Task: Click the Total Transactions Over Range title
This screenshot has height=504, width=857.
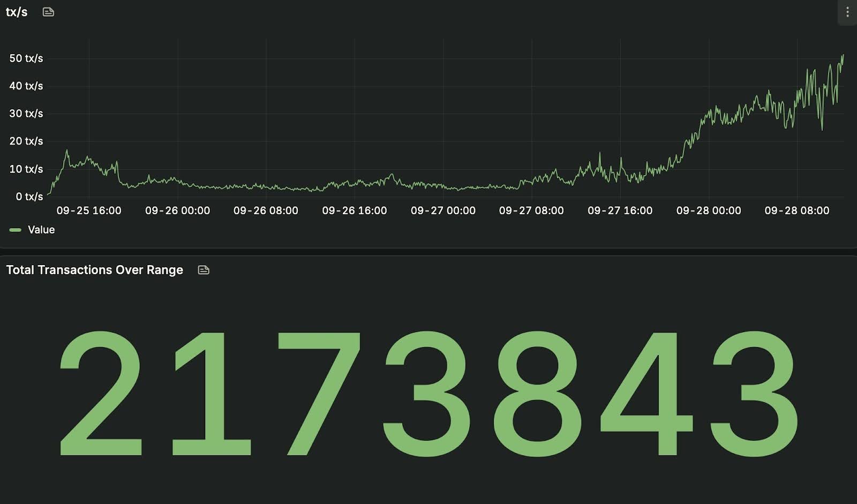Action: click(95, 270)
